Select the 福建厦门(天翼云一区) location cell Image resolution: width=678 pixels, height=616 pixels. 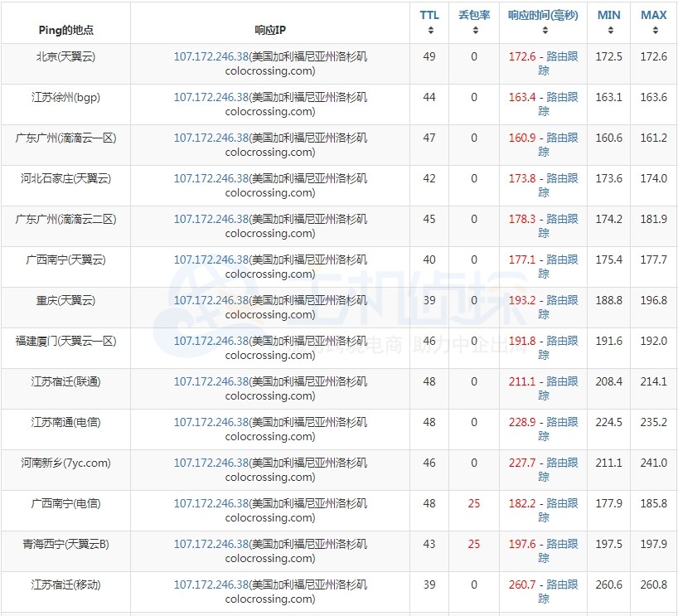[66, 341]
